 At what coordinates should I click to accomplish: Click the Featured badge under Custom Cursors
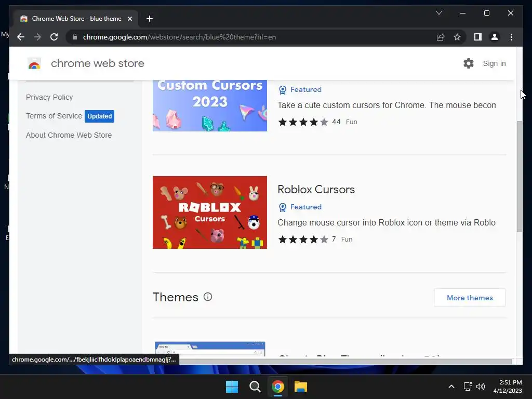pyautogui.click(x=300, y=89)
